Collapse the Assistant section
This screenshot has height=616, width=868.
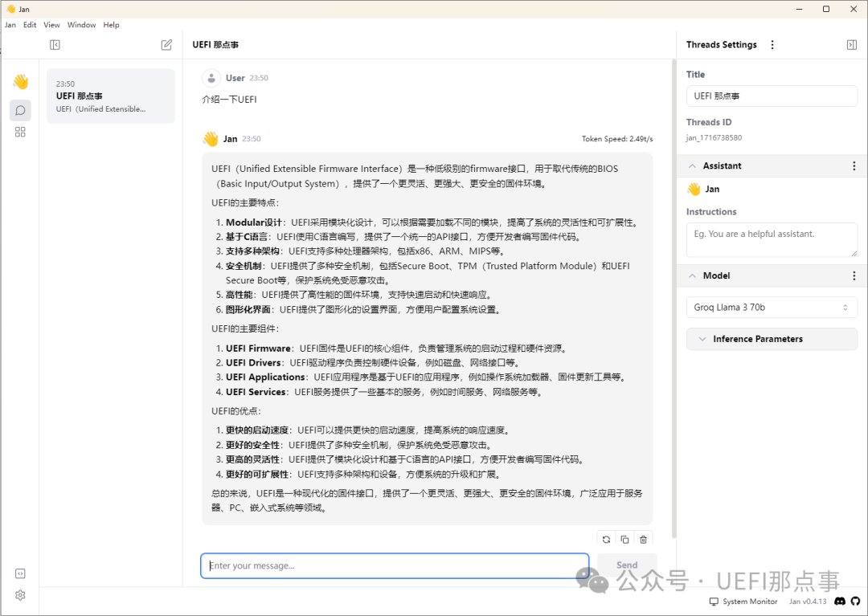pyautogui.click(x=692, y=165)
